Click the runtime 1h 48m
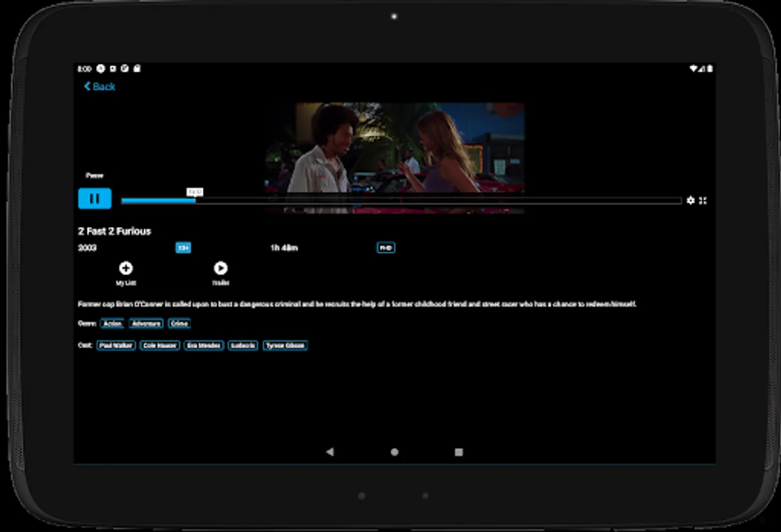Image resolution: width=781 pixels, height=532 pixels. click(x=284, y=248)
